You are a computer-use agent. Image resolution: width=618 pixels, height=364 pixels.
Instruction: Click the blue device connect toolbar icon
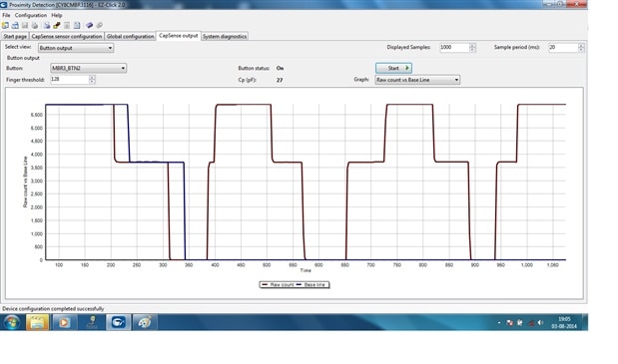90,26
